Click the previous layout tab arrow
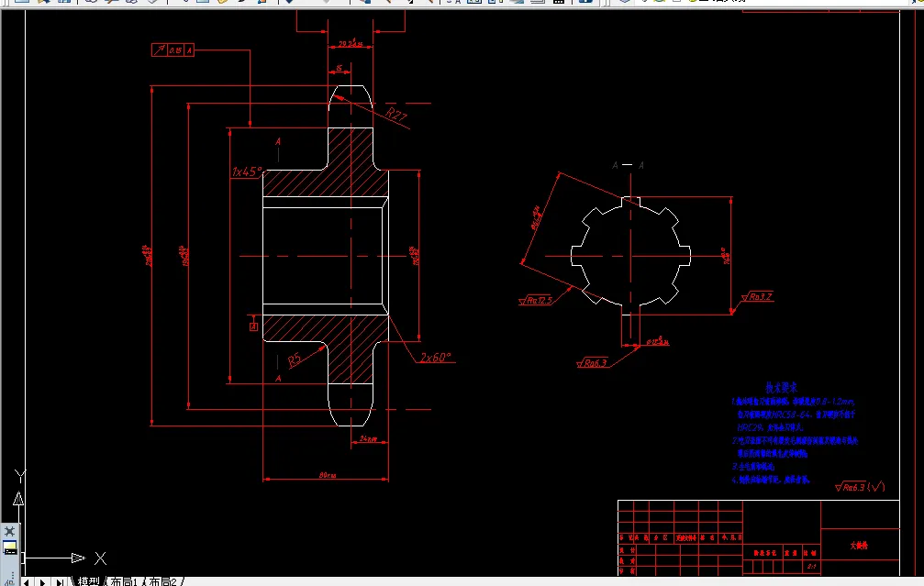The image size is (924, 586). coord(27,582)
